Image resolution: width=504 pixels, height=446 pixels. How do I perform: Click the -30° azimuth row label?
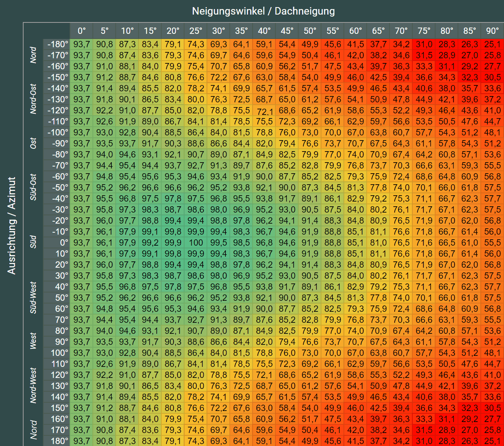(x=57, y=210)
